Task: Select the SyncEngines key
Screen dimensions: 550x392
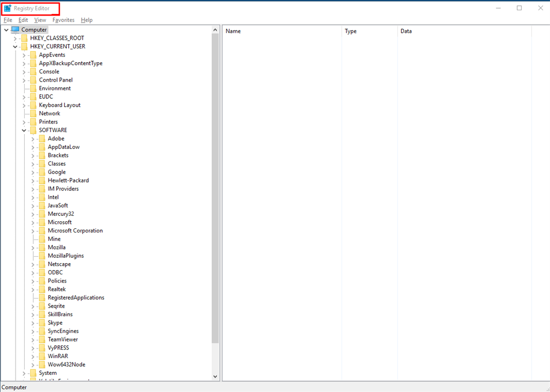Action: (x=63, y=331)
